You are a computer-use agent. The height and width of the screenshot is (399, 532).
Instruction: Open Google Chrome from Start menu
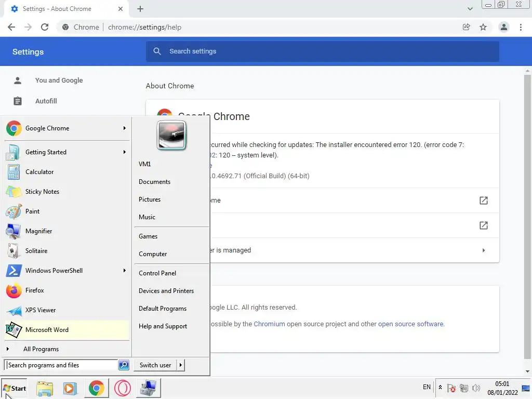(x=67, y=128)
